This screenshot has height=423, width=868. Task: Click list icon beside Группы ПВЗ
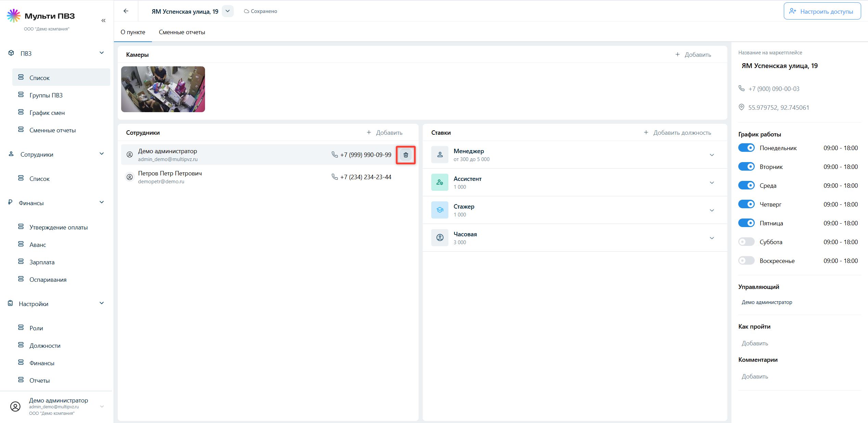[x=21, y=95]
